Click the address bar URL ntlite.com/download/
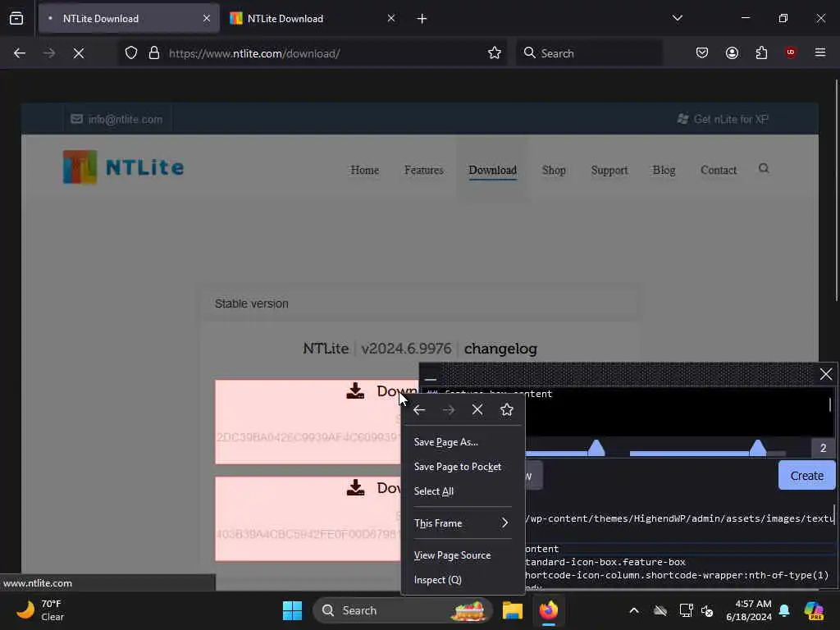Image resolution: width=840 pixels, height=630 pixels. tap(254, 53)
